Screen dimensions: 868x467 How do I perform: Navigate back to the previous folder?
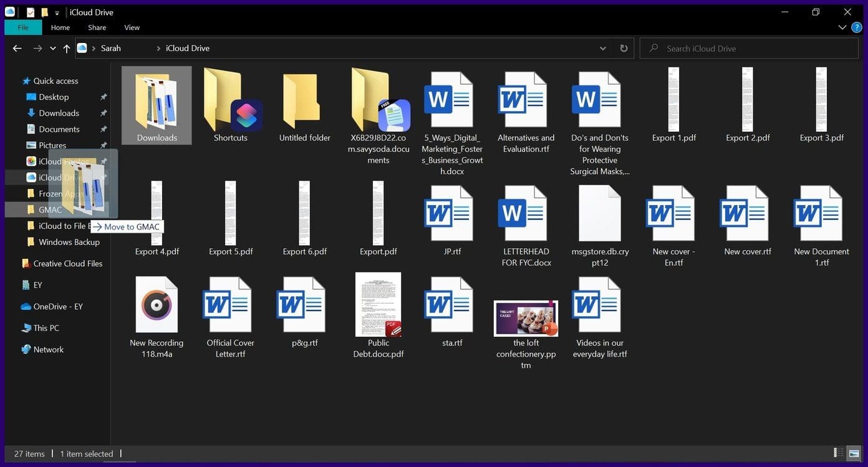(x=17, y=48)
